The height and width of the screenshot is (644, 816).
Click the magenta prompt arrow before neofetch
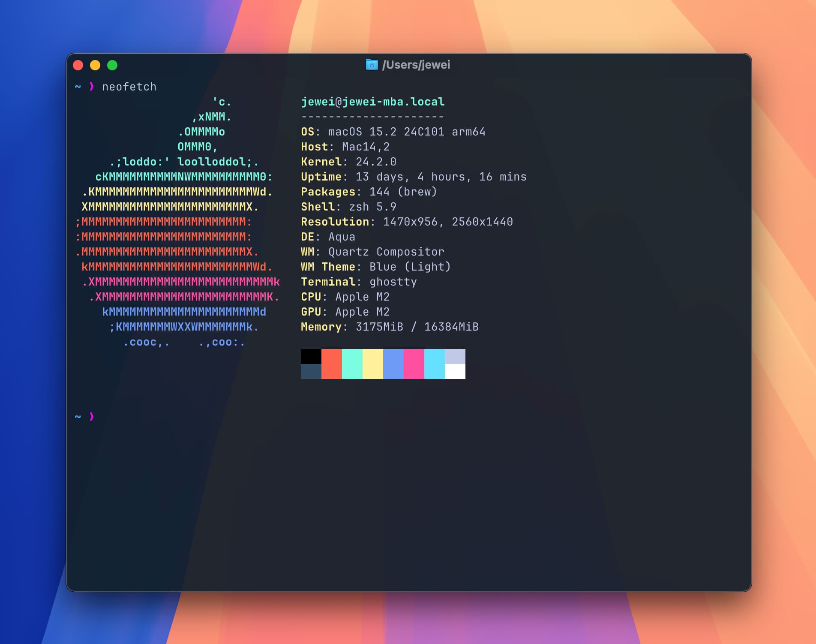[91, 87]
